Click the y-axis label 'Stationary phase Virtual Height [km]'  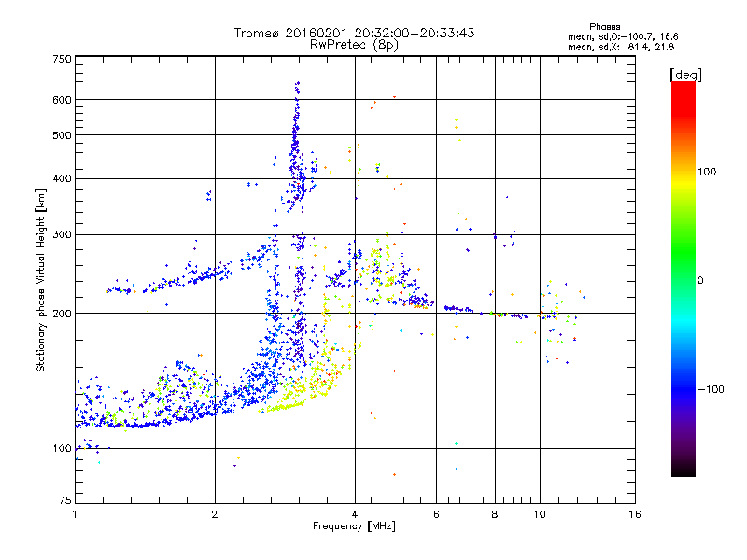(x=41, y=280)
